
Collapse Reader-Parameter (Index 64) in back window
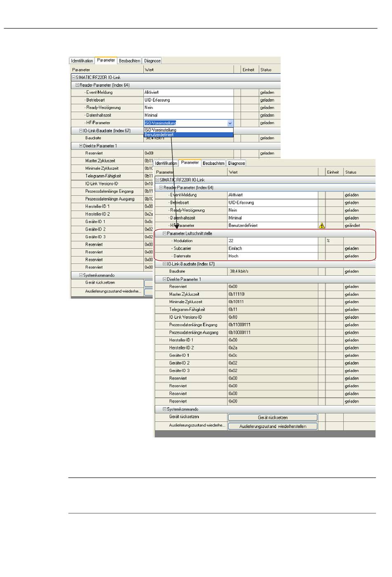tap(77, 85)
